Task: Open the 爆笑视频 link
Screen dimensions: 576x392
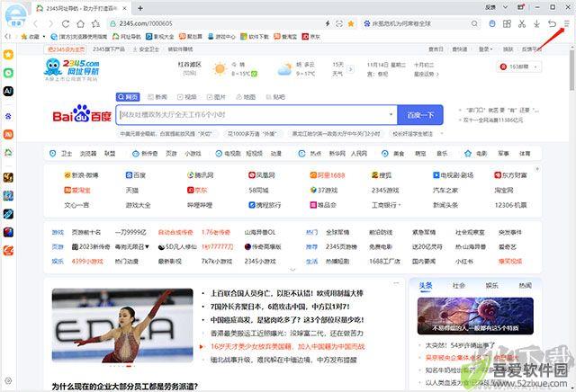Action: [510, 262]
